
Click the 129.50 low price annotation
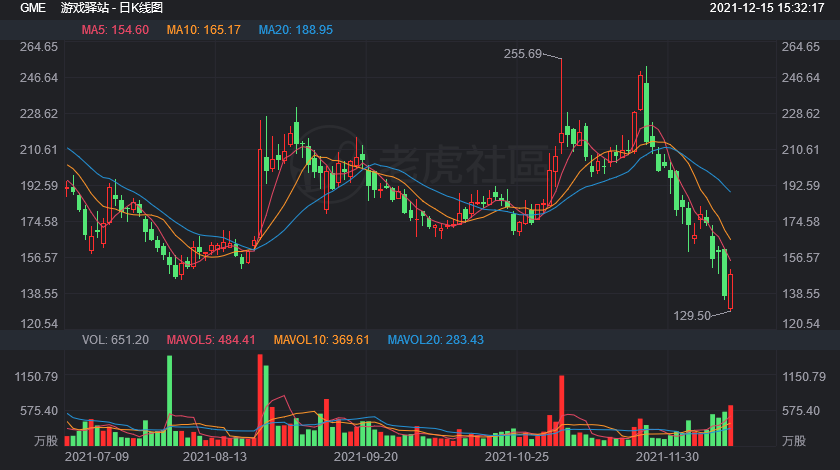[692, 316]
